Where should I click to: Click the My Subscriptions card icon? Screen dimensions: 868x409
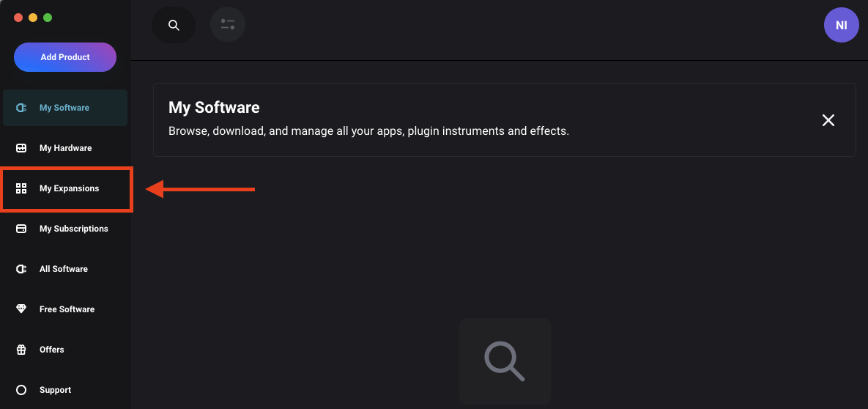pyautogui.click(x=21, y=229)
